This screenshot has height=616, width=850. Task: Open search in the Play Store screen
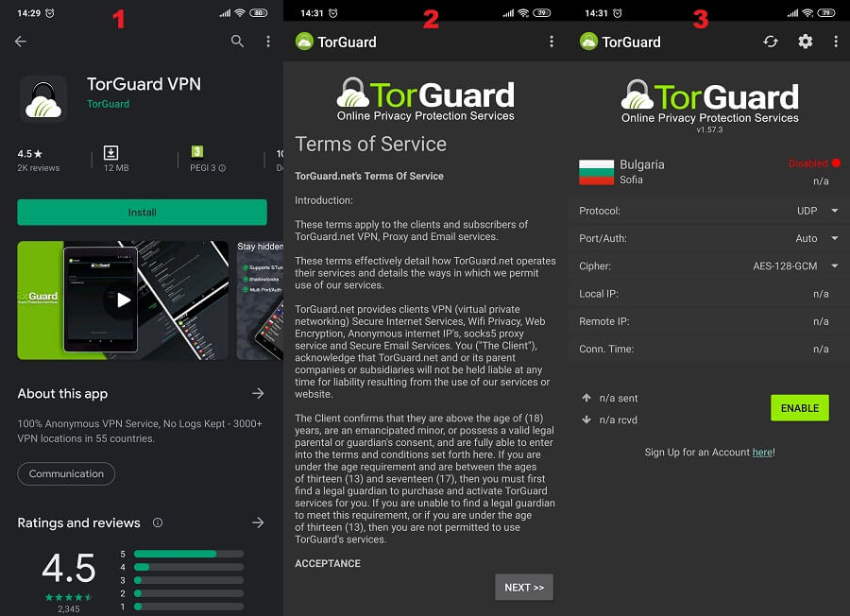pos(237,42)
